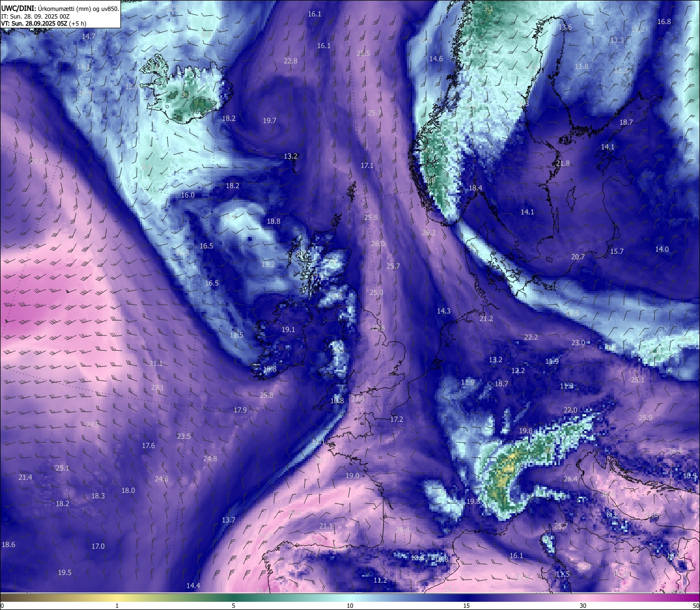
Task: Click the 17.2 value over France
Action: [x=396, y=419]
